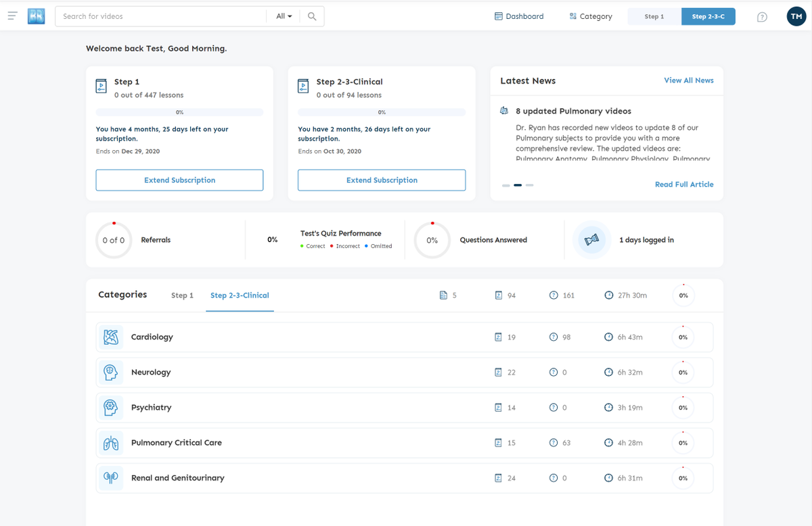The width and height of the screenshot is (812, 526).
Task: Click 'Ends on Oct 30, 2020' text
Action: click(330, 151)
